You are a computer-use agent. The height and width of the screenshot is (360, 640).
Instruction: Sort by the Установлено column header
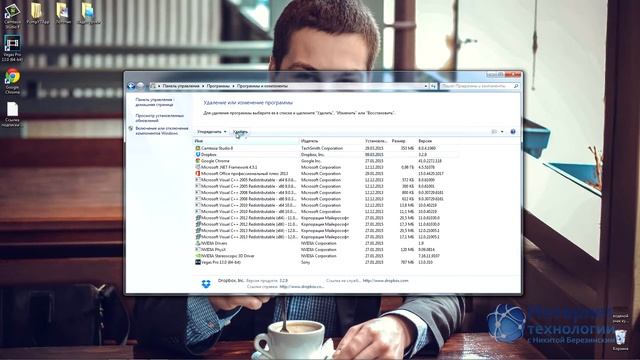click(x=377, y=141)
